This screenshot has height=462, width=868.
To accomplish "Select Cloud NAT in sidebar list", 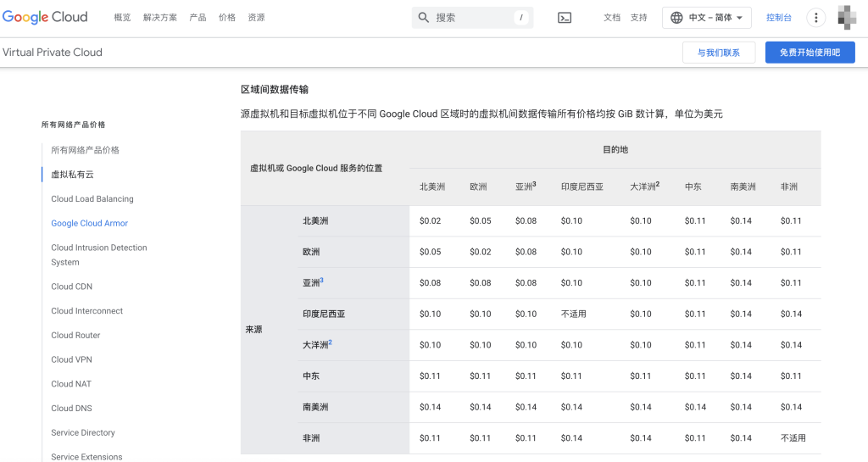I will point(71,383).
